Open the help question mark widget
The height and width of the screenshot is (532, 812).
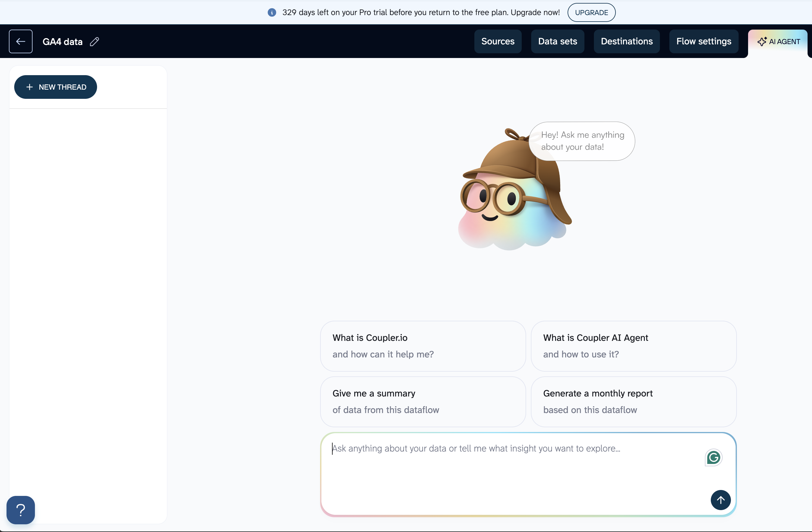[20, 510]
